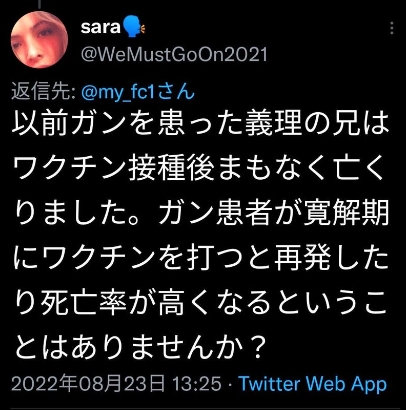Image resolution: width=406 pixels, height=410 pixels.
Task: Open the Twitter Web App source link
Action: 313,384
